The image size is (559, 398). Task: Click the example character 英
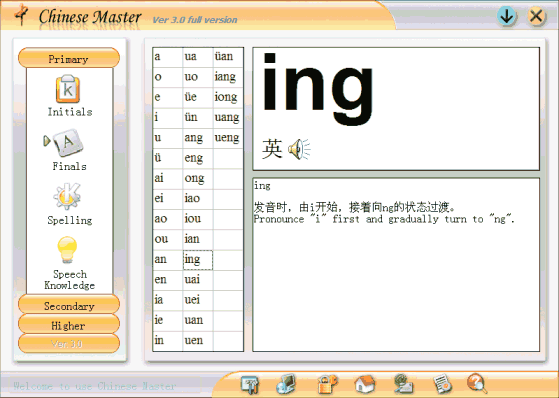[272, 149]
